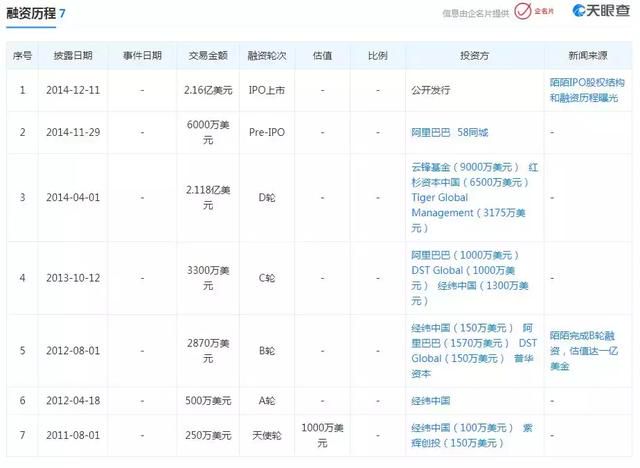Screen dimensions: 640x468
Task: Click the 天眼查 logo
Action: [x=601, y=11]
